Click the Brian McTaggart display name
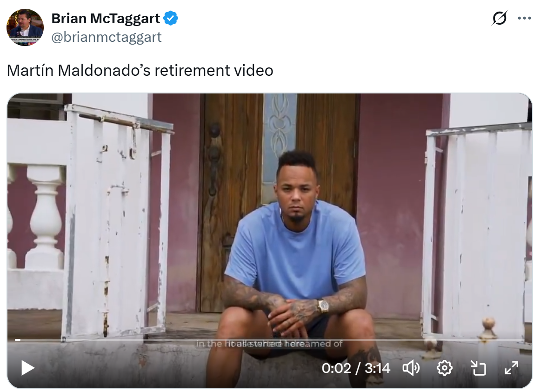Image resolution: width=540 pixels, height=392 pixels. [x=106, y=18]
